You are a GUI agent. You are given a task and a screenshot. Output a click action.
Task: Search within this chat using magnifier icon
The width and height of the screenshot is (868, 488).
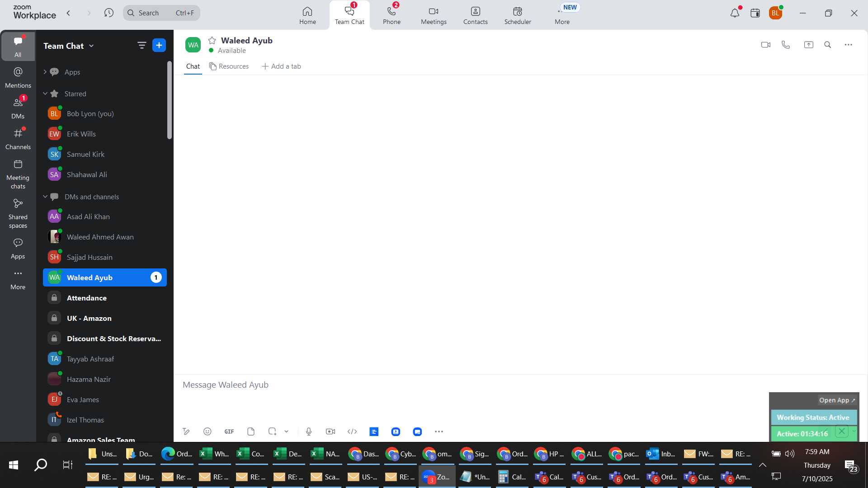(x=828, y=45)
